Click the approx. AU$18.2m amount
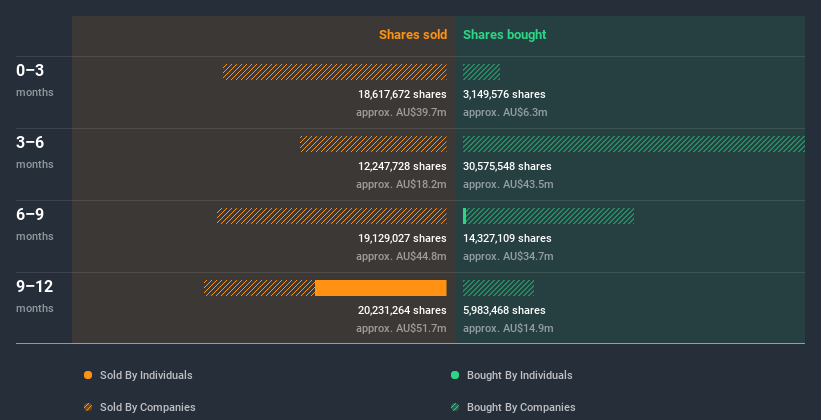The height and width of the screenshot is (420, 821). 401,184
